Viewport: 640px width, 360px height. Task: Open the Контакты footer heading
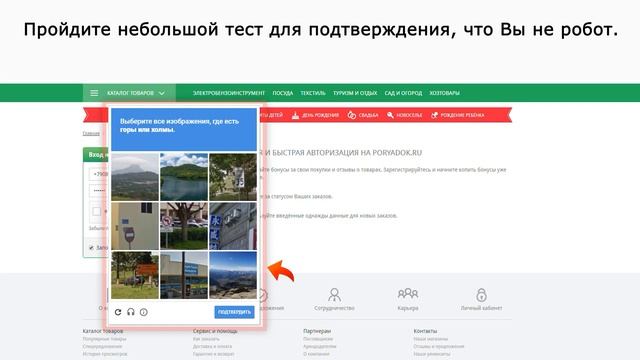tap(425, 331)
